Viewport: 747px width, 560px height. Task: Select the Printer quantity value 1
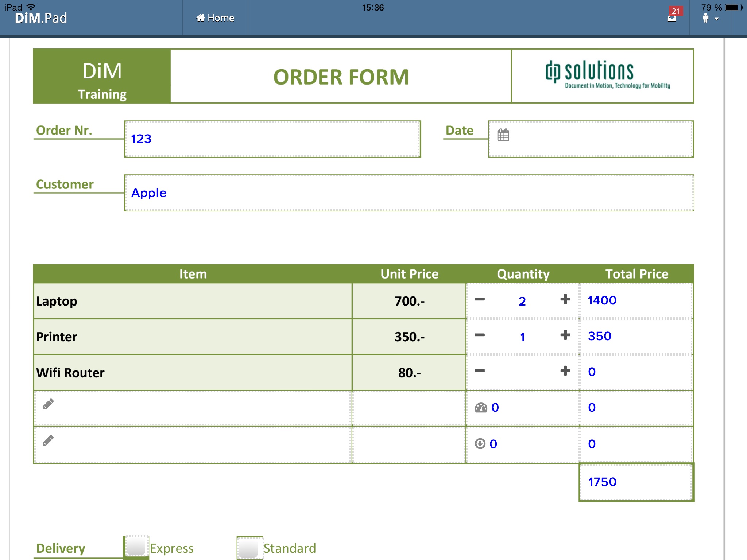tap(522, 337)
